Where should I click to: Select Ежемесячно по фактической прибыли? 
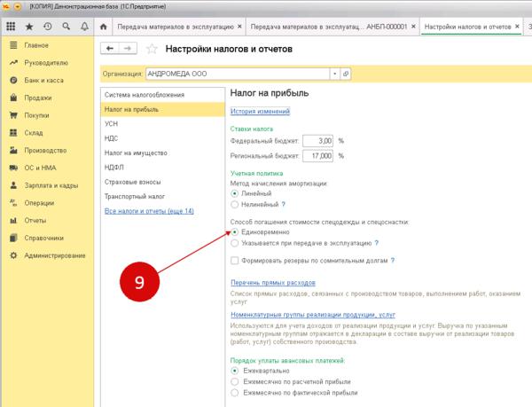tap(234, 391)
